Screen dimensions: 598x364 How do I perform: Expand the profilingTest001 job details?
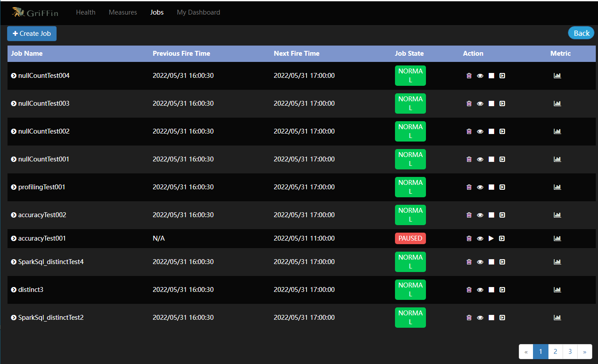[x=14, y=187]
